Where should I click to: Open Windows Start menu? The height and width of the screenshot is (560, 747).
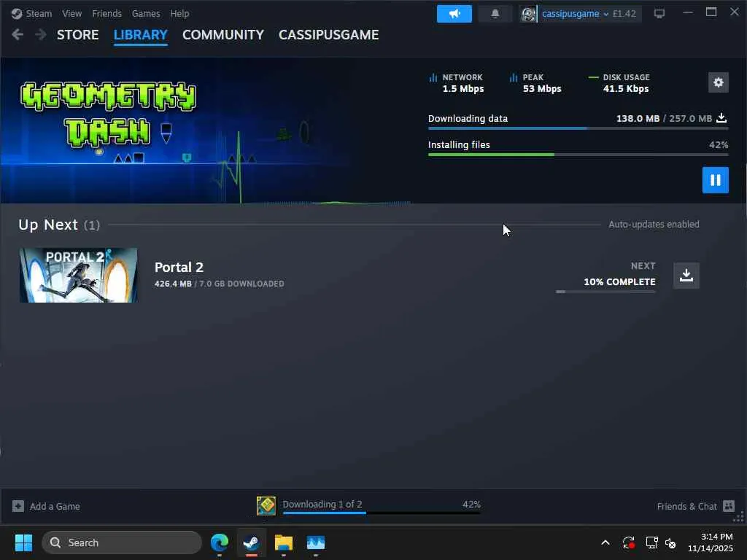(23, 542)
